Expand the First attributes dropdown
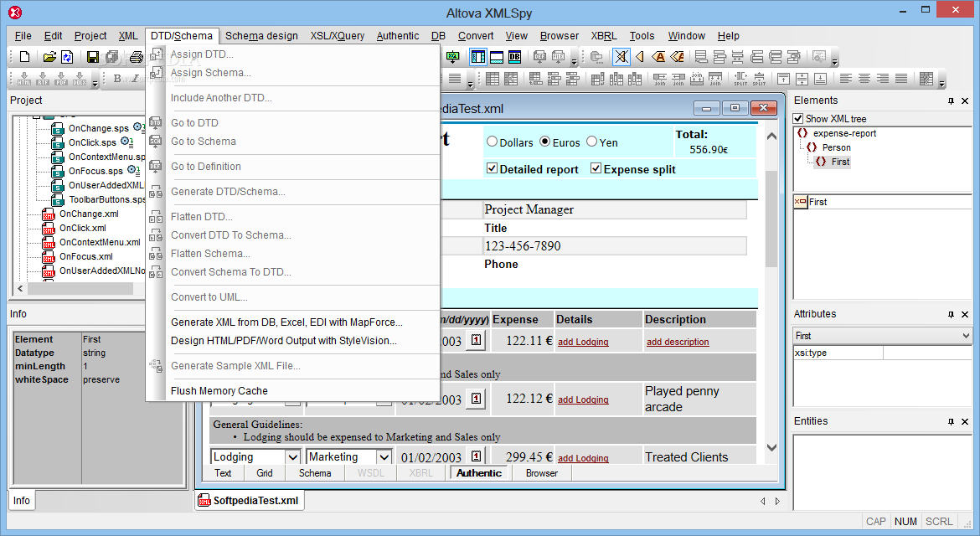980x536 pixels. click(966, 336)
